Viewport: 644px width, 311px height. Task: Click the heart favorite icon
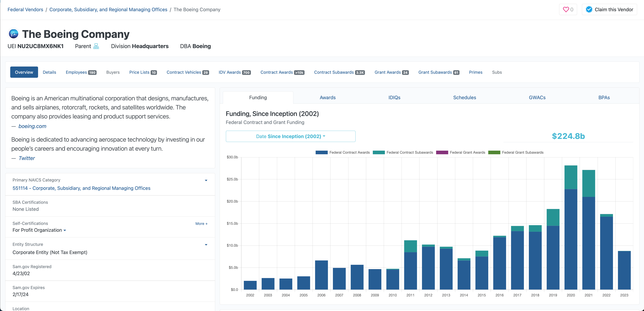[566, 10]
